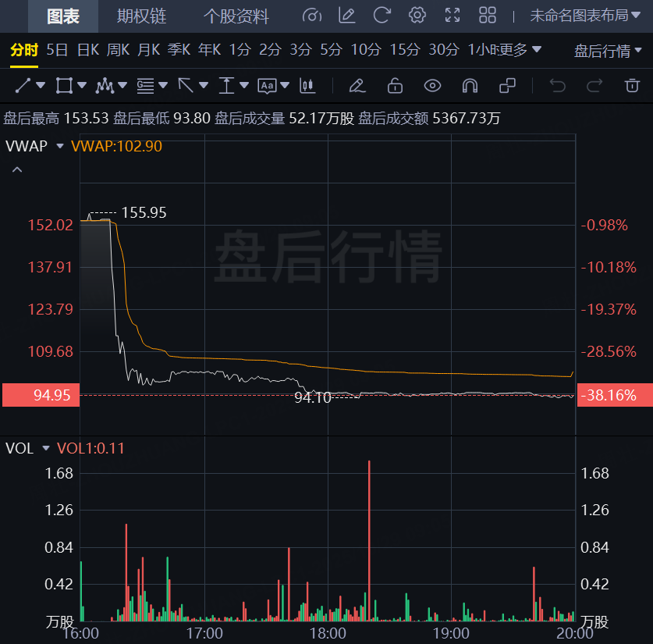This screenshot has width=653, height=644.
Task: Click the refresh chart icon
Action: tap(382, 15)
